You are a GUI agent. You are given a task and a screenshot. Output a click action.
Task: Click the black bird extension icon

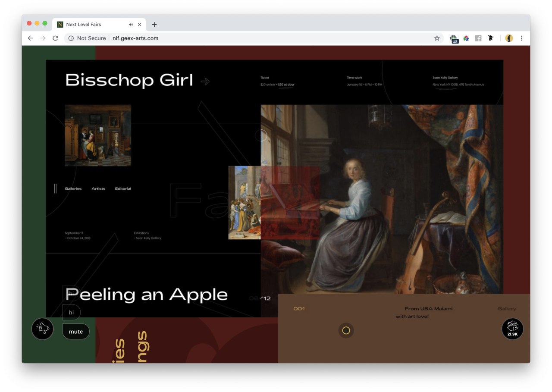pyautogui.click(x=490, y=38)
